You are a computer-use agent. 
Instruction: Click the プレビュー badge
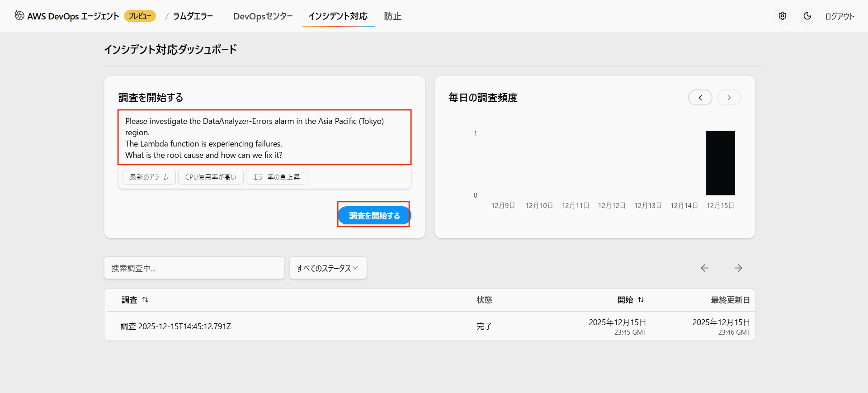(140, 16)
